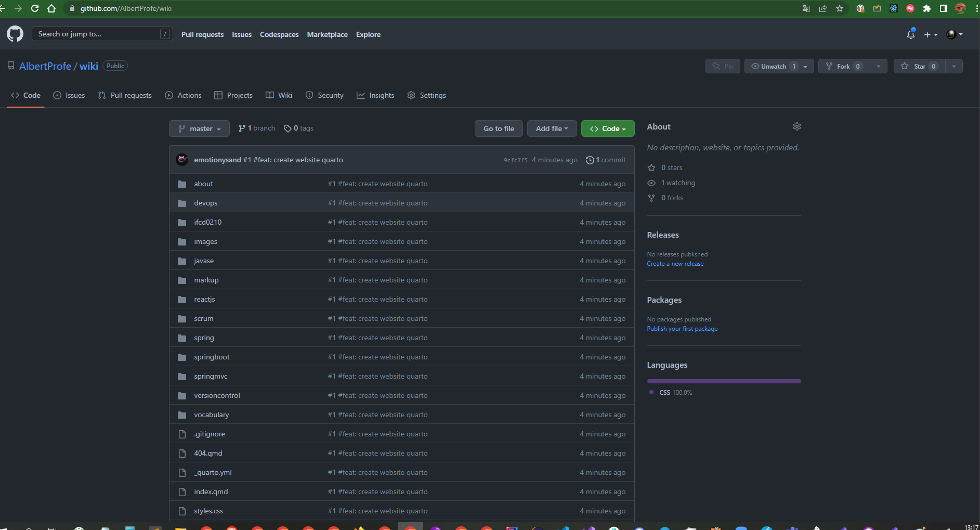
Task: Open the styles.css file icon
Action: point(182,511)
